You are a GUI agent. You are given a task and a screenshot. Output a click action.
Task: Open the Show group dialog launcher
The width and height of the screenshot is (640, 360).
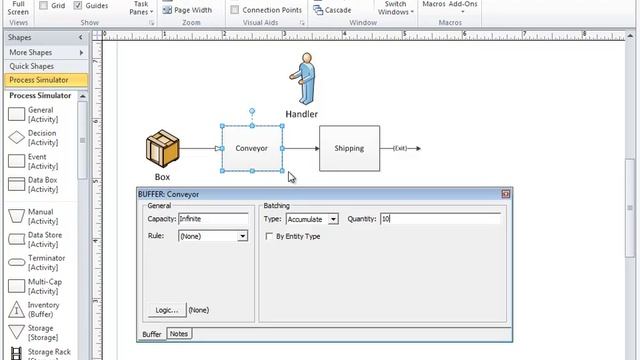tap(152, 23)
